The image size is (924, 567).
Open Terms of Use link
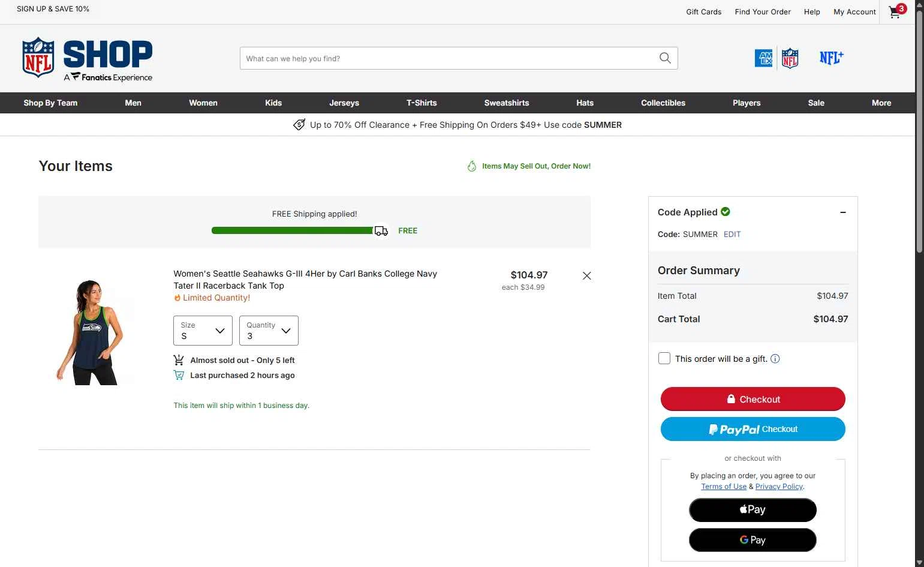(724, 487)
